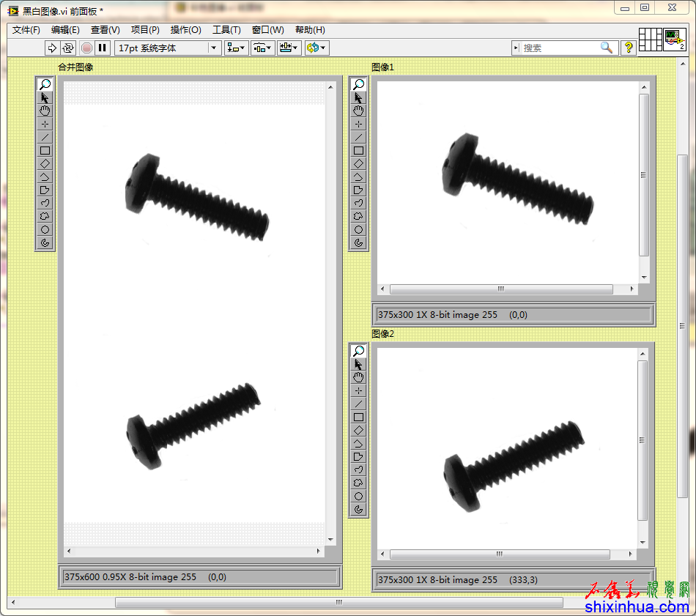Select the Pan hand tool in the 图像1 palette
The image size is (696, 616).
tap(358, 111)
